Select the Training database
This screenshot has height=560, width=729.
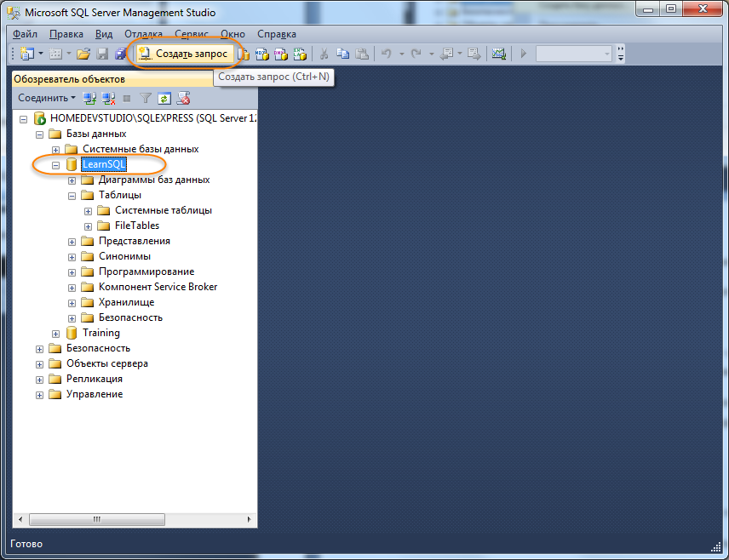pos(101,334)
